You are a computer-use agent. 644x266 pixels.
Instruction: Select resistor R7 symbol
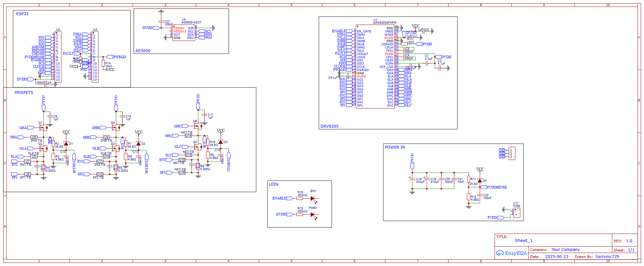[126, 144]
